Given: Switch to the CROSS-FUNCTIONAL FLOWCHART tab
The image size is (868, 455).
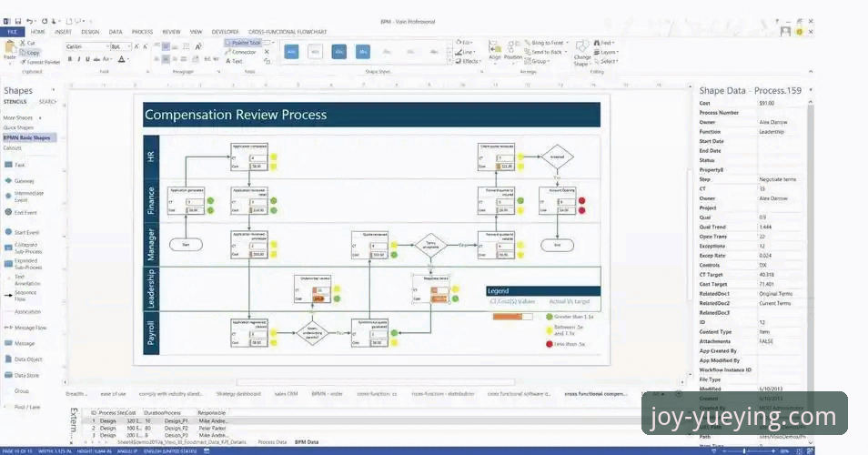Looking at the screenshot, I should (288, 32).
